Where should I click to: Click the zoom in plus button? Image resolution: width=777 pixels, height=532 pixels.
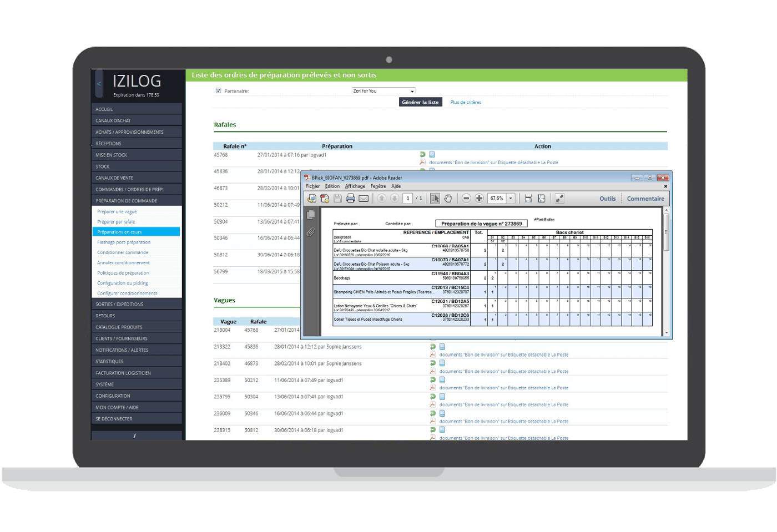[480, 199]
